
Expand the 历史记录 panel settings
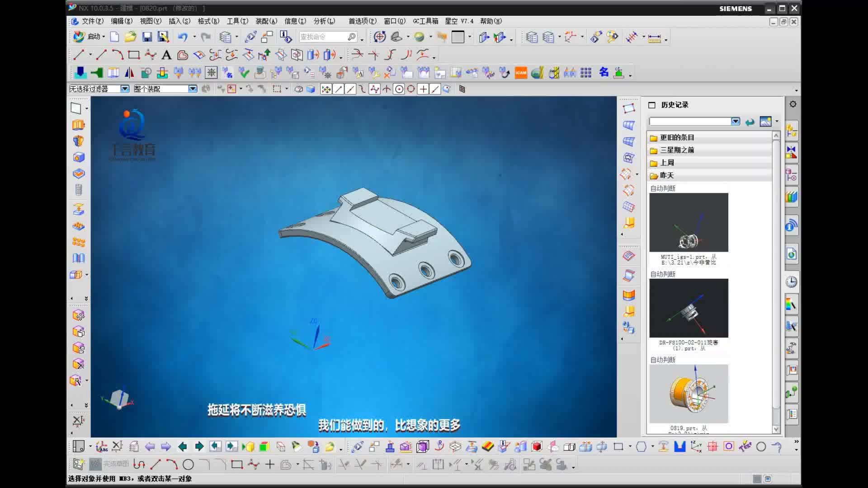(x=793, y=104)
